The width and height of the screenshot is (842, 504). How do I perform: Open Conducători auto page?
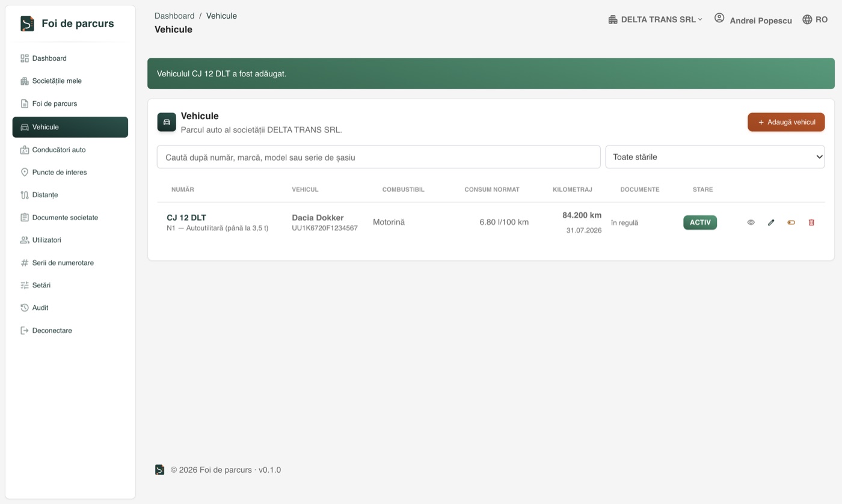coord(70,150)
